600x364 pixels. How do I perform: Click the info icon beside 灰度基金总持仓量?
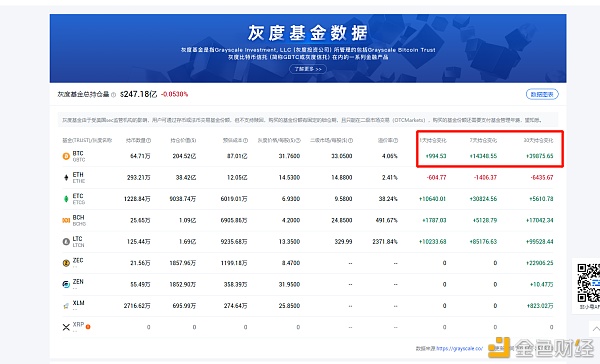(x=113, y=95)
